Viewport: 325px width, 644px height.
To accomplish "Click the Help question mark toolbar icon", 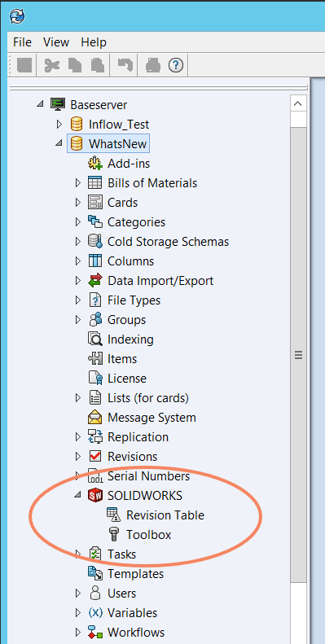I will coord(176,65).
